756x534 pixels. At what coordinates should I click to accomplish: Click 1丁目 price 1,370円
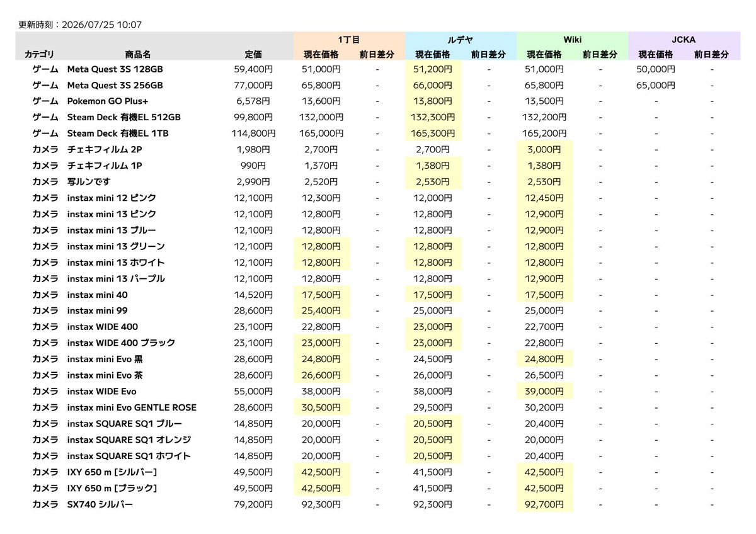point(321,166)
